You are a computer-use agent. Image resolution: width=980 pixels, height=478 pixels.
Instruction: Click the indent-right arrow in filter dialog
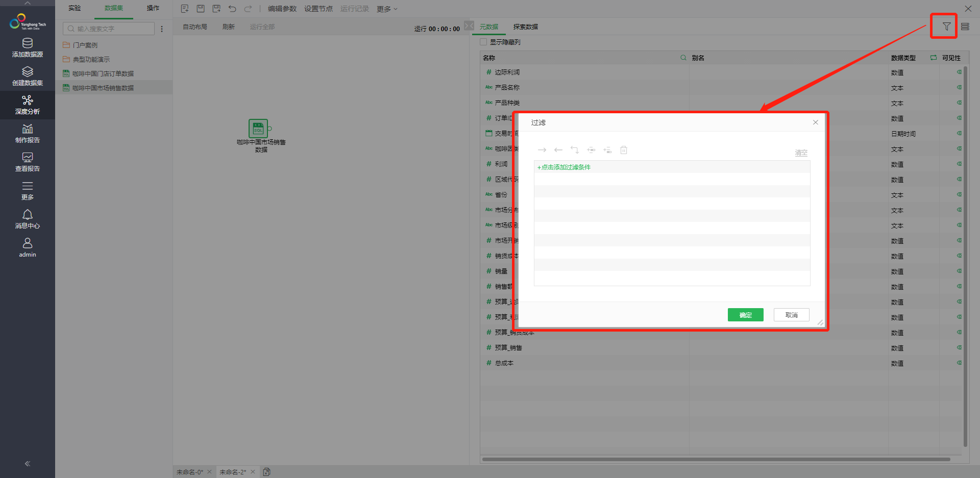click(542, 150)
